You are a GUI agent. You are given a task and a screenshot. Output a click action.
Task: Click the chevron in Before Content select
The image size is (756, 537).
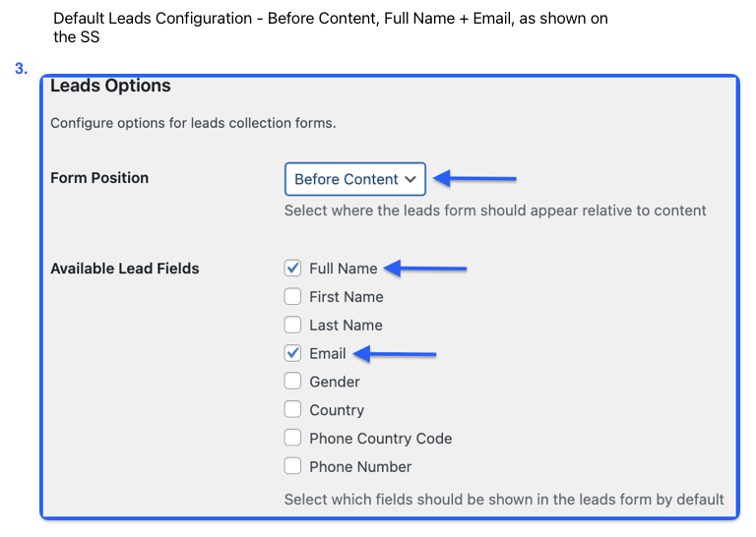[x=410, y=180]
